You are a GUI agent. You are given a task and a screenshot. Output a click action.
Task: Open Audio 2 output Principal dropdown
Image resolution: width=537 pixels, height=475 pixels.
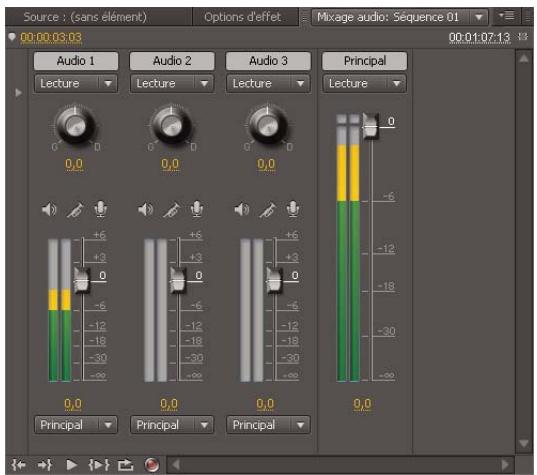pos(172,425)
